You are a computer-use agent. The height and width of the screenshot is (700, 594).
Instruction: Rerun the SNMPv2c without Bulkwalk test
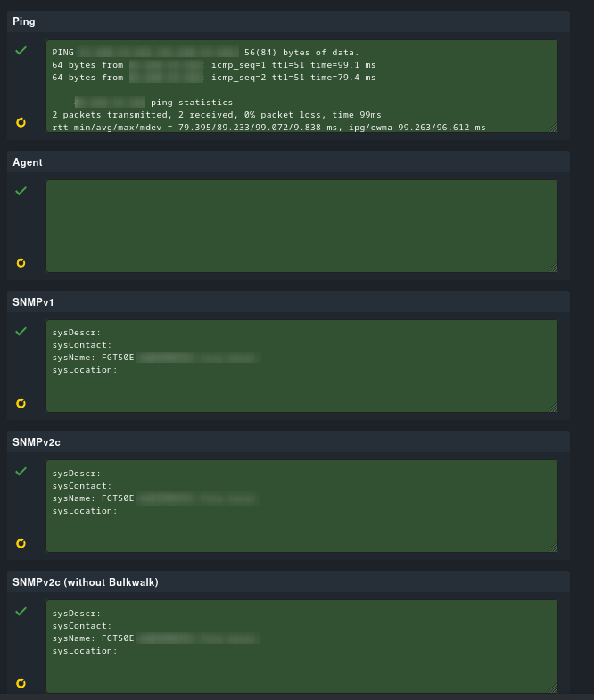tap(21, 683)
